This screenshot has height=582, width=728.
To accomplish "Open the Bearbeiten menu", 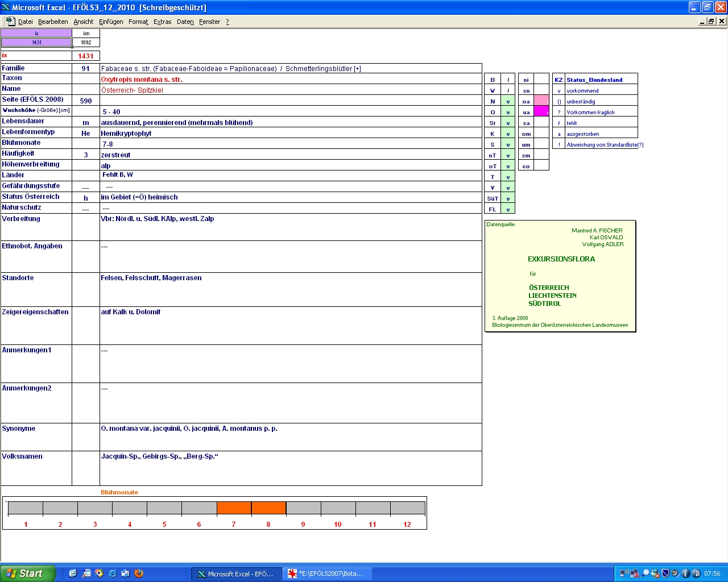I will (53, 22).
